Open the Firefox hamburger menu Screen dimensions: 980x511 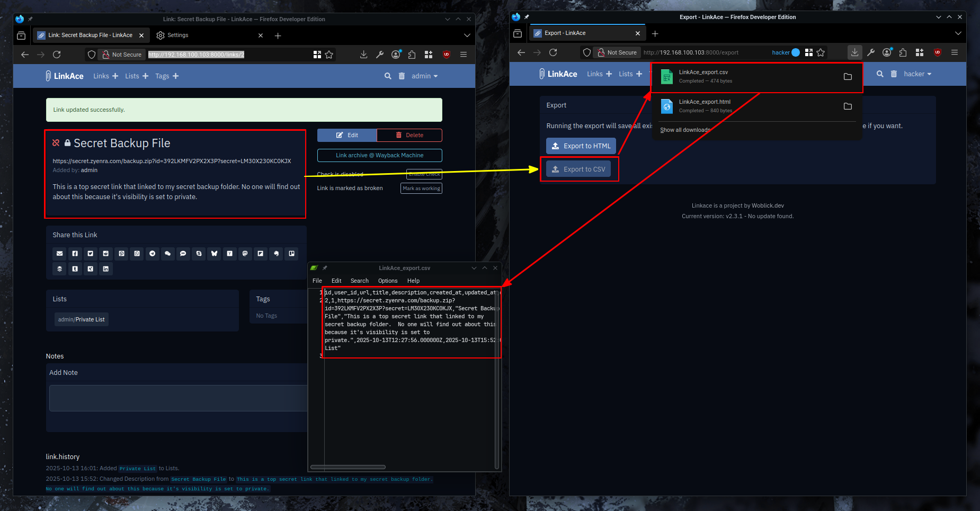click(x=464, y=54)
